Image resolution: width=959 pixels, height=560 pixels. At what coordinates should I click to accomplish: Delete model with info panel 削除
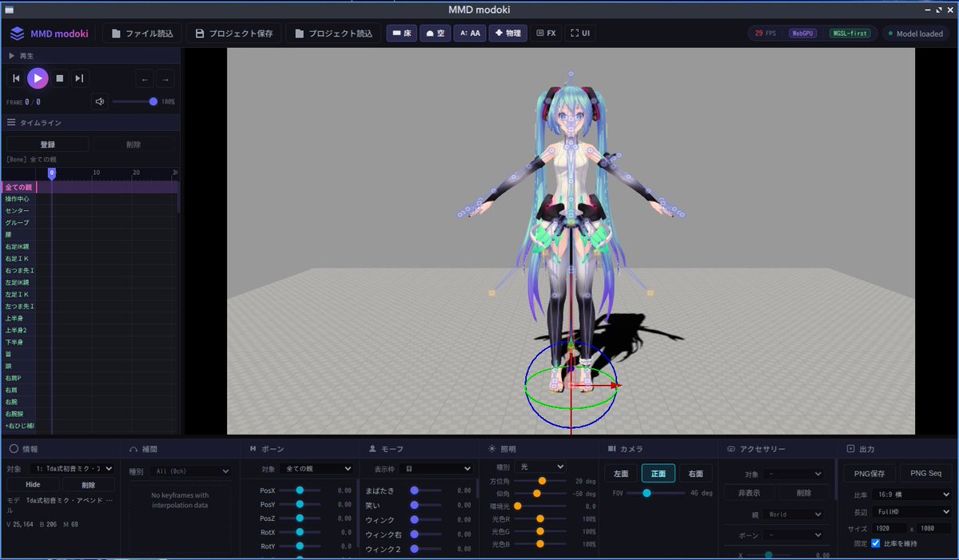pyautogui.click(x=89, y=485)
